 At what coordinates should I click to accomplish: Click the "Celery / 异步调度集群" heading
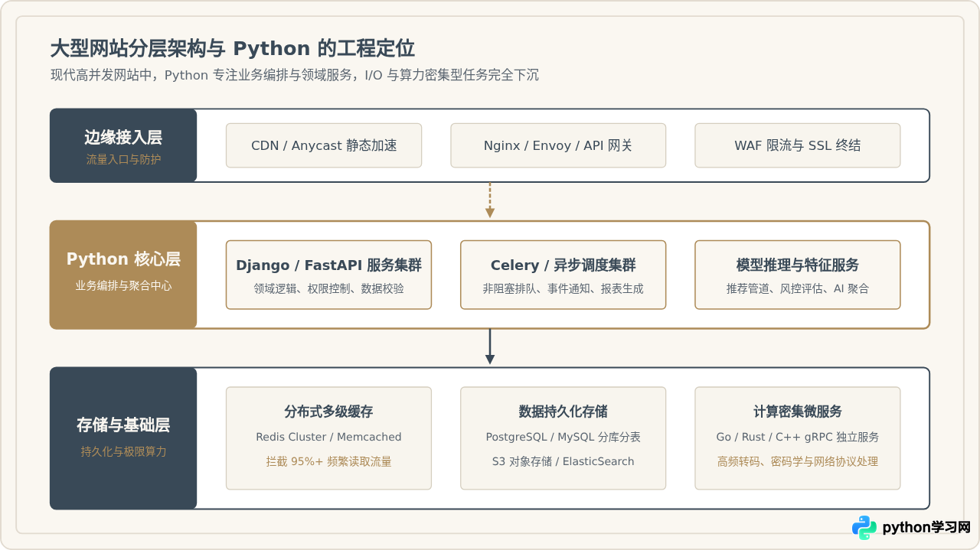563,265
